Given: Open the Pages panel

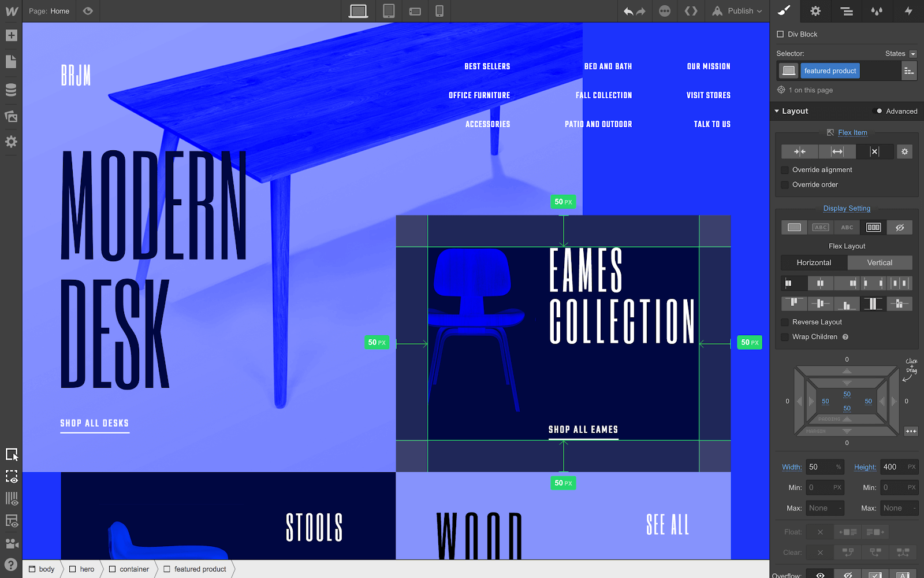Looking at the screenshot, I should coord(11,62).
